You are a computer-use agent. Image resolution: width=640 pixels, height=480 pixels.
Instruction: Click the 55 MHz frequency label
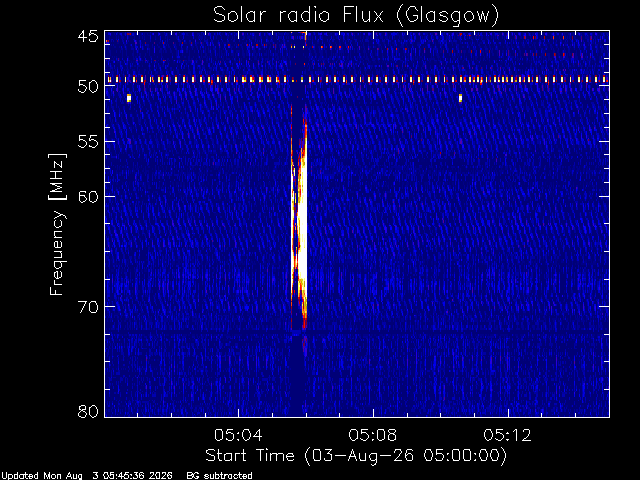[x=88, y=142]
